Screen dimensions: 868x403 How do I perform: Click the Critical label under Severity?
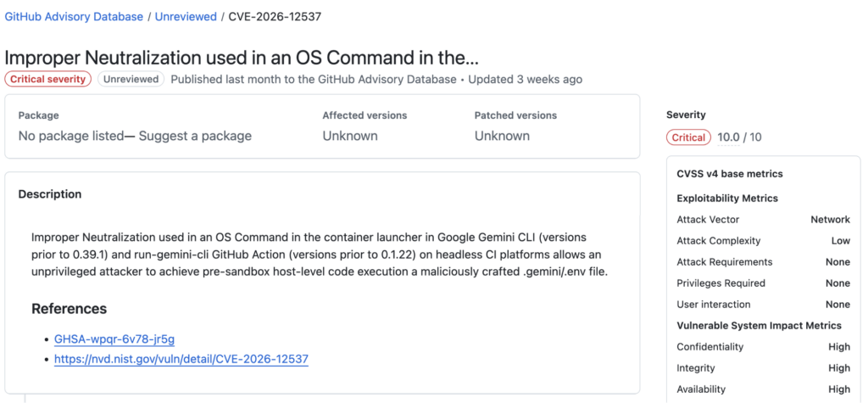pos(688,137)
